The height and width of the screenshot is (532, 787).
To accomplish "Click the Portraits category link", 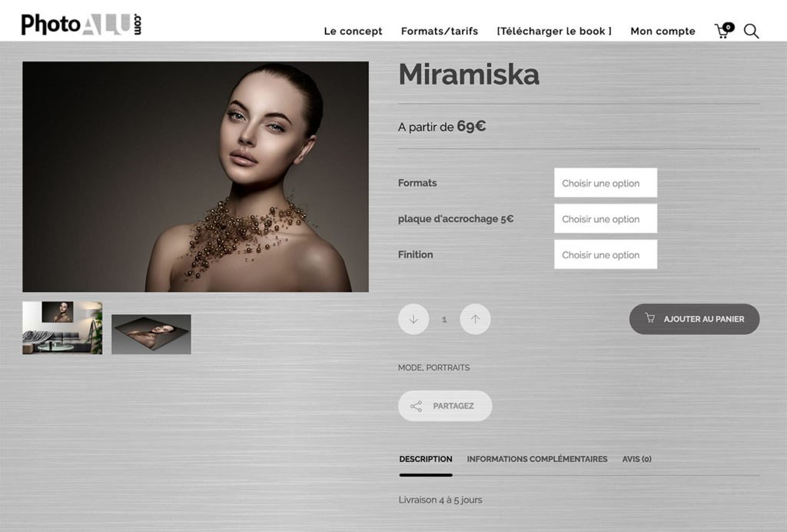I will (448, 367).
